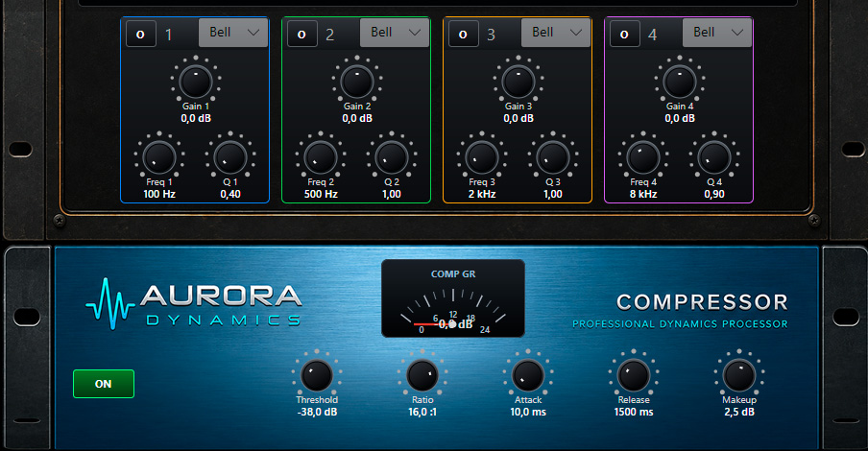Click the COMP GR gain reduction meter
The image size is (868, 451).
pos(453,298)
